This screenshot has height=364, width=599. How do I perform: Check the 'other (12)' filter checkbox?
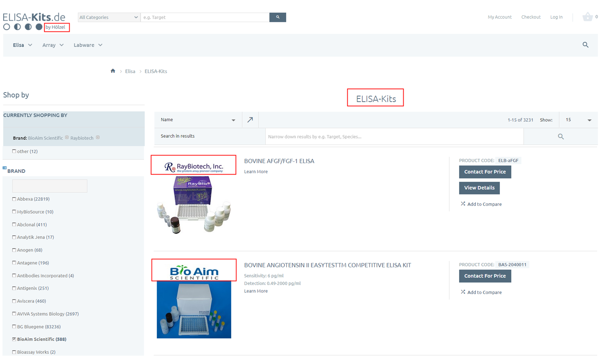(x=14, y=151)
